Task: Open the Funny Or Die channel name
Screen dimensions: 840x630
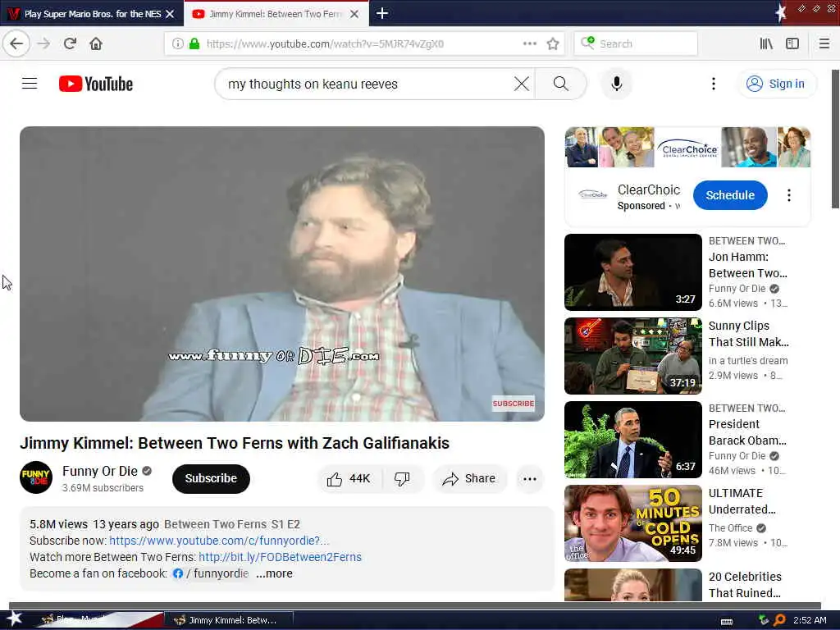Action: tap(99, 471)
